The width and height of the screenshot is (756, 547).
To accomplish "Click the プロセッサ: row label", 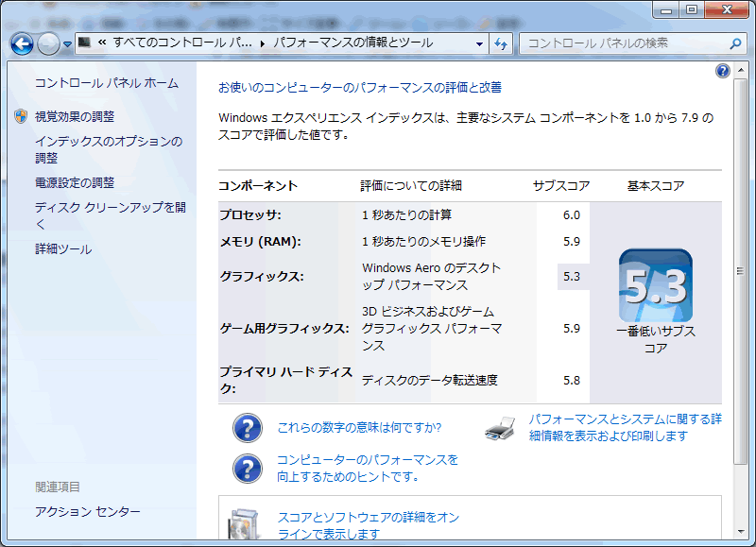I will tap(250, 215).
